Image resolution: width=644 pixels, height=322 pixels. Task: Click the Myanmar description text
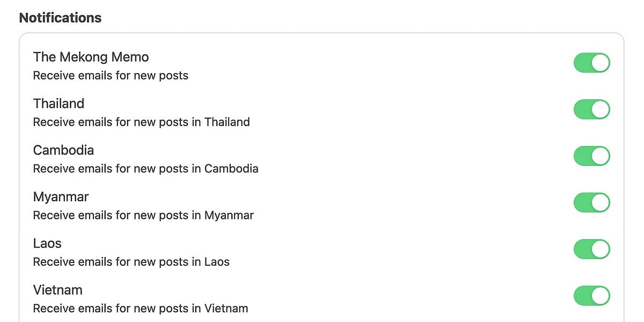pos(143,215)
